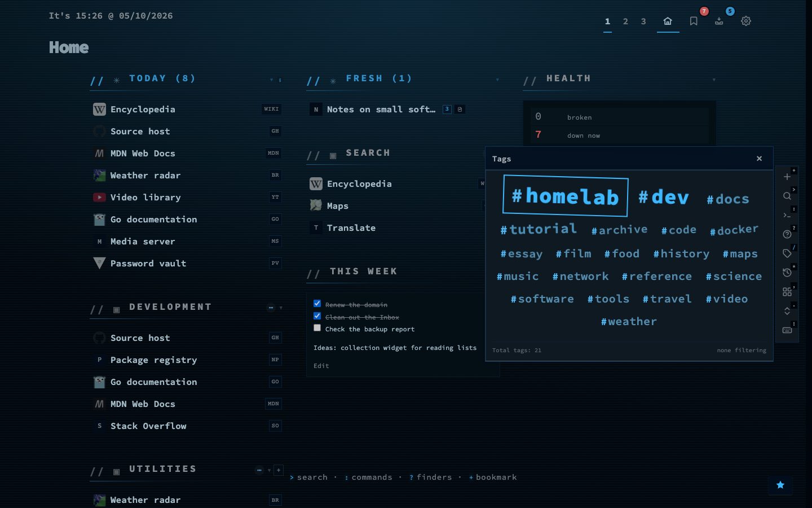This screenshot has height=508, width=812.
Task: Show keyboard shortcuts via keyboard icon
Action: tap(787, 330)
